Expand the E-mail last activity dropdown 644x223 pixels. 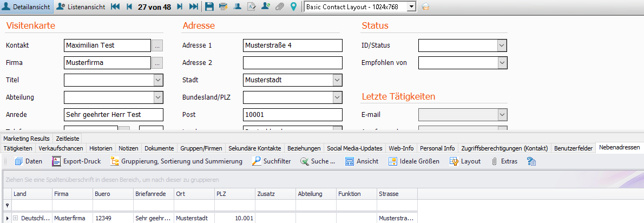(x=502, y=115)
